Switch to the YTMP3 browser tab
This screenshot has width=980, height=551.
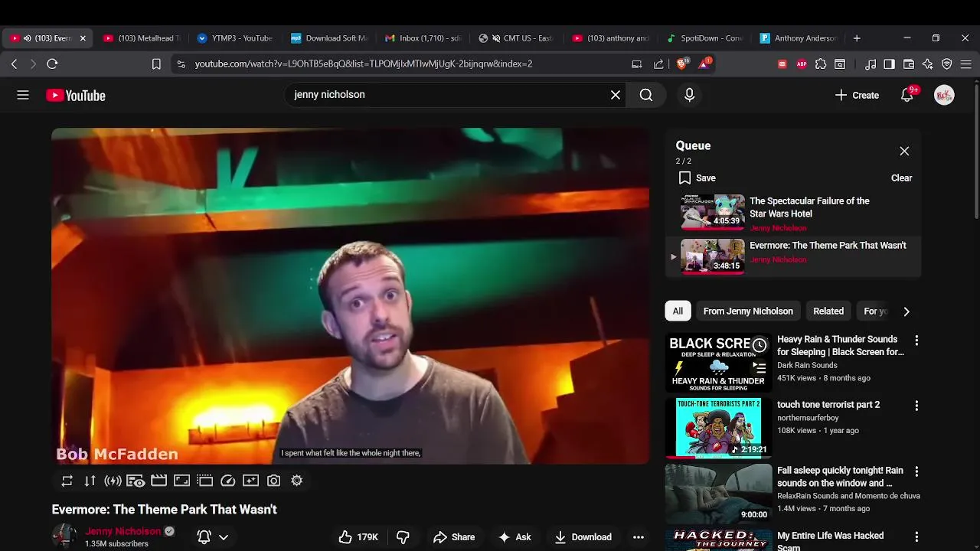(x=235, y=38)
